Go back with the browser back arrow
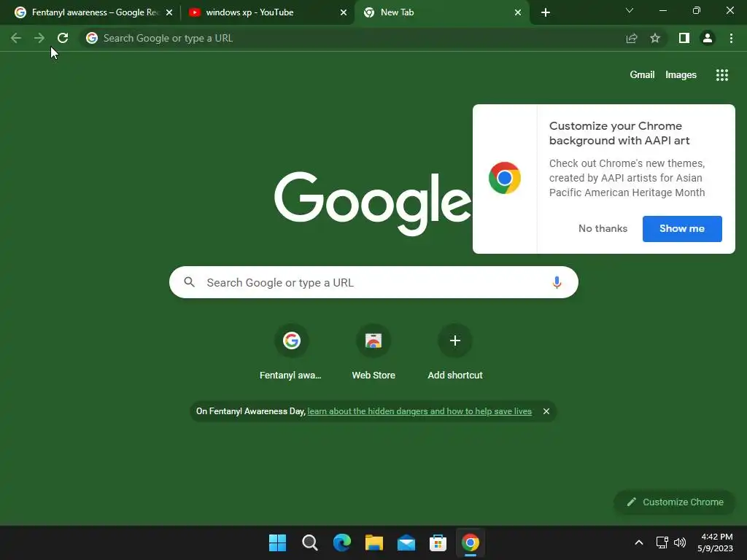The width and height of the screenshot is (747, 560). 16,38
